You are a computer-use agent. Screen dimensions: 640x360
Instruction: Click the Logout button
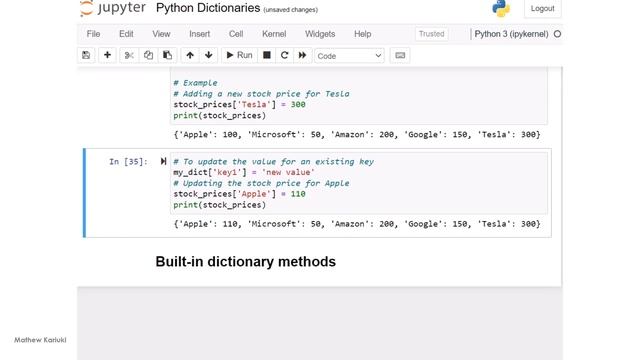pos(542,9)
